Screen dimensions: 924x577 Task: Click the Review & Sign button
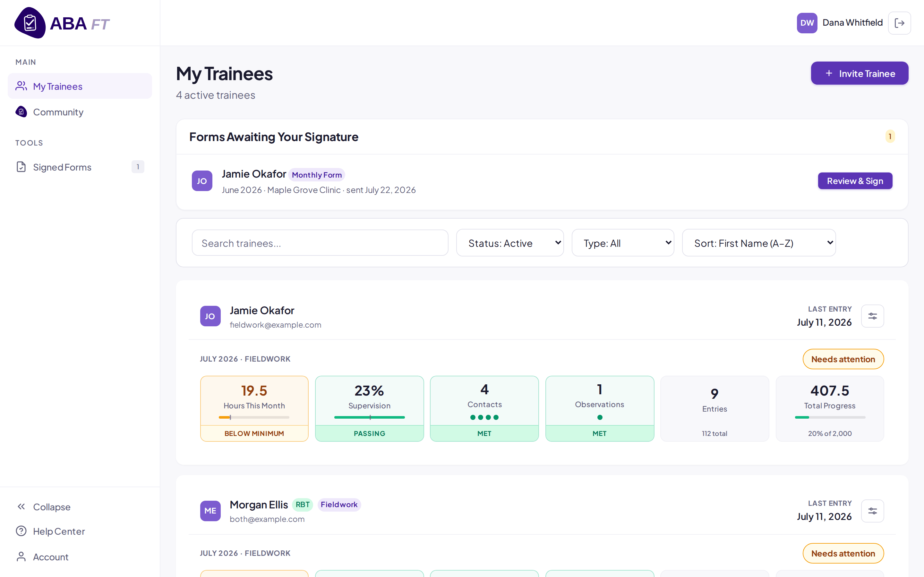tap(855, 181)
